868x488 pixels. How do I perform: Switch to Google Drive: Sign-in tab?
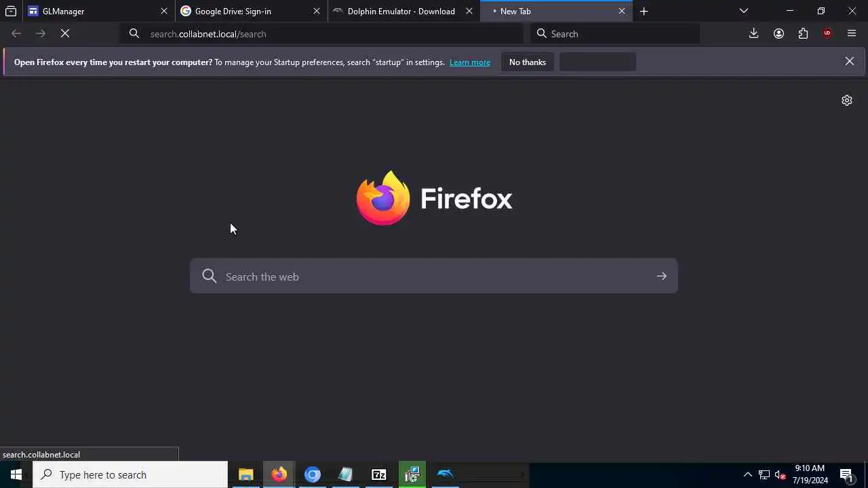tap(250, 11)
